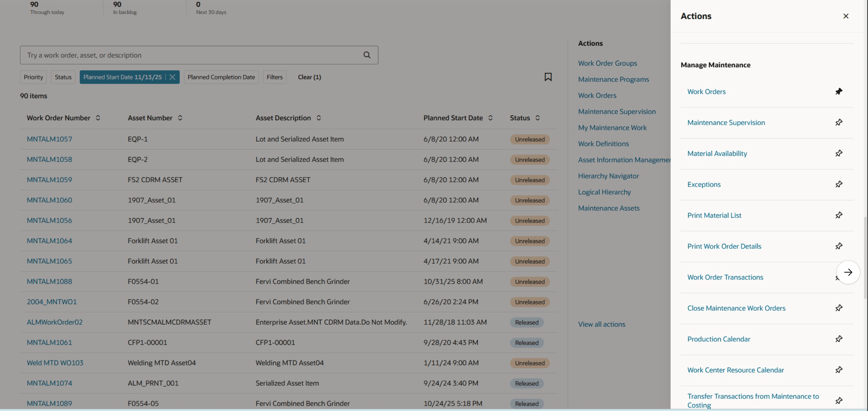Open the Planned Completion Date filter
This screenshot has height=411, width=868.
coord(221,77)
